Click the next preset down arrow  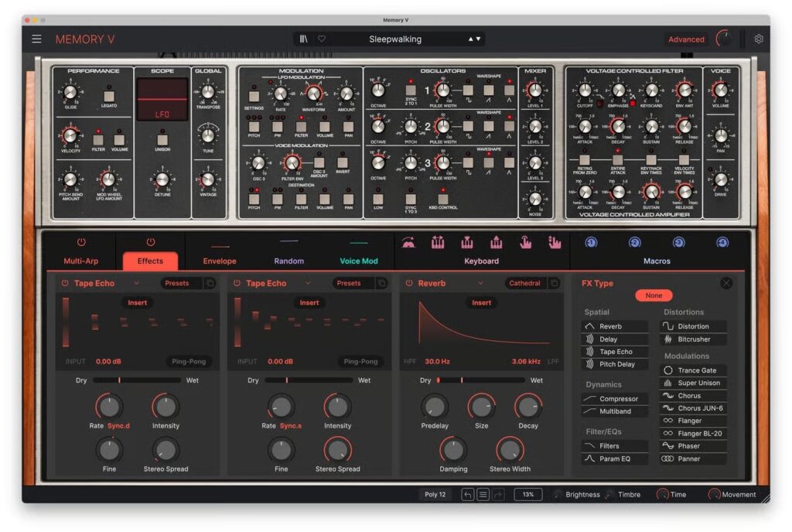point(478,39)
